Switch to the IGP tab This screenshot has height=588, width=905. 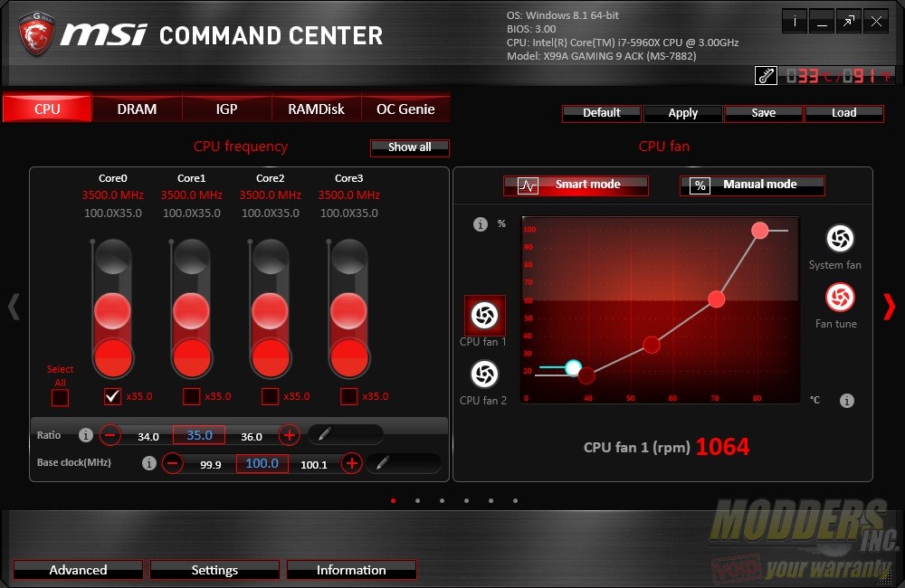click(226, 109)
